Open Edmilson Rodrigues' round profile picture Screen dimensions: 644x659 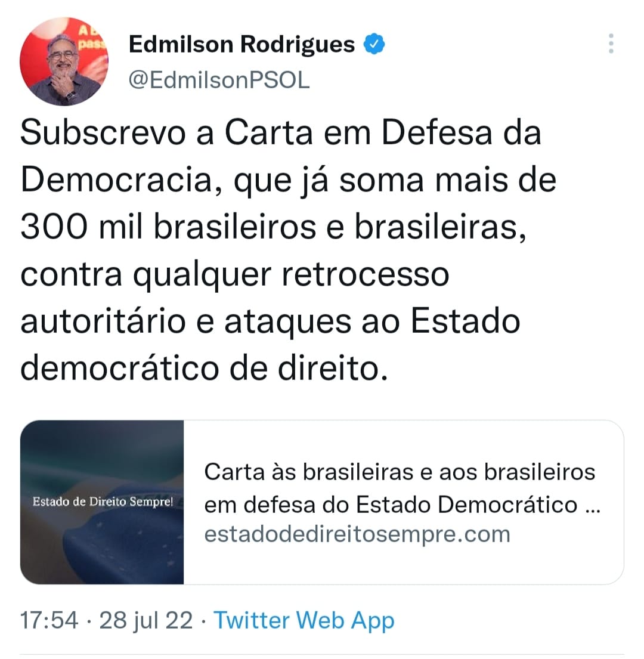click(64, 61)
